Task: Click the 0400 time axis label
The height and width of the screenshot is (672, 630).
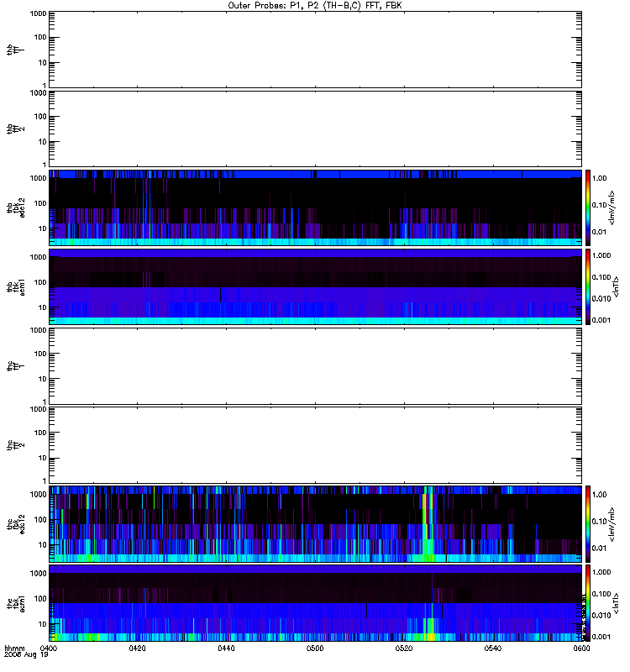Action: (x=49, y=648)
